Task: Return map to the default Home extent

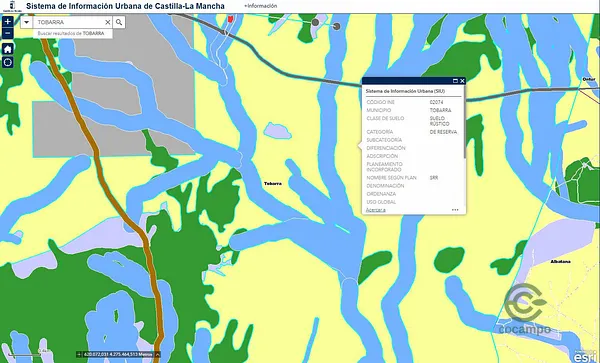Action: click(8, 49)
